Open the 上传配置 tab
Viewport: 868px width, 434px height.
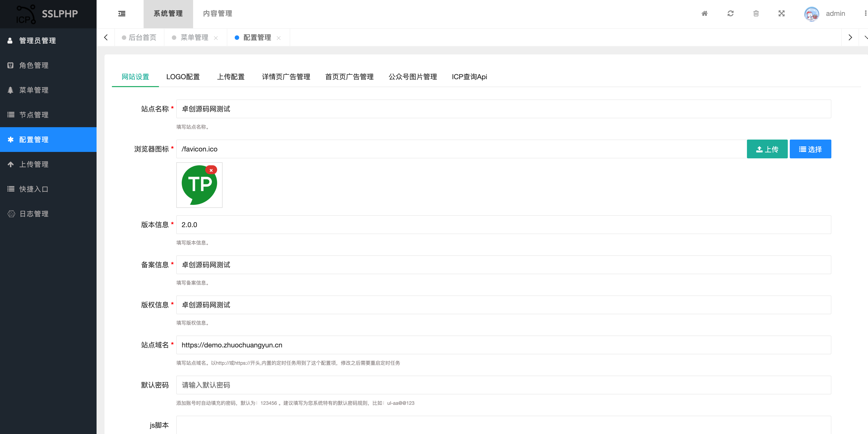[x=231, y=77]
